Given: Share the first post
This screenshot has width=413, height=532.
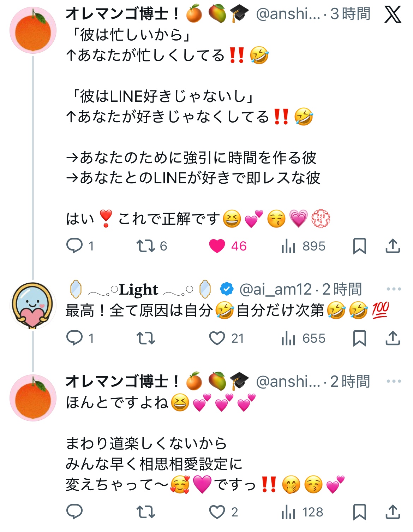Looking at the screenshot, I should pos(393,246).
